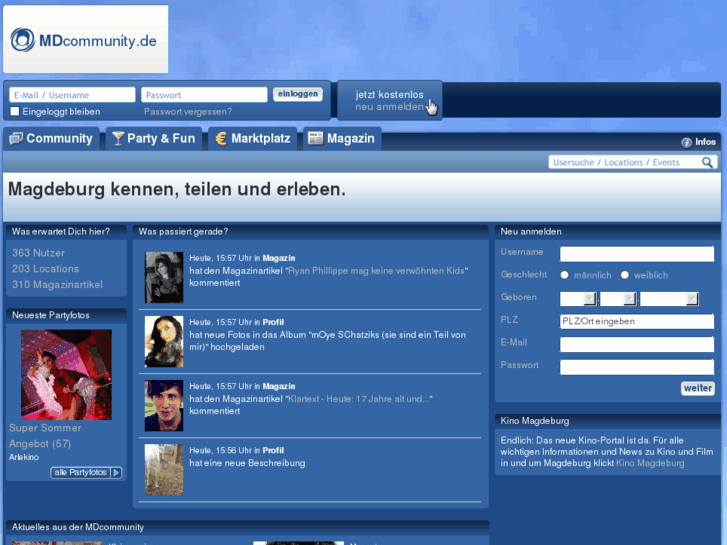Click the weiter button
This screenshot has height=545, width=727.
coord(698,388)
